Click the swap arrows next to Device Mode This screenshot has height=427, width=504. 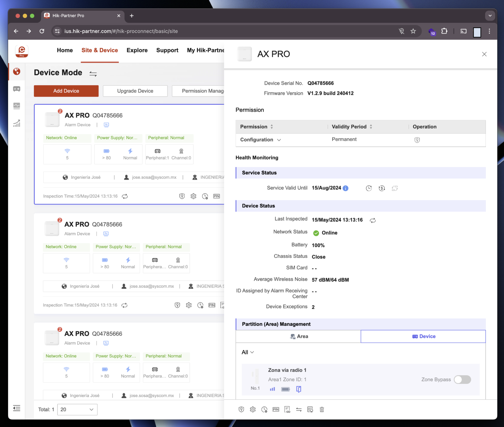tap(93, 74)
